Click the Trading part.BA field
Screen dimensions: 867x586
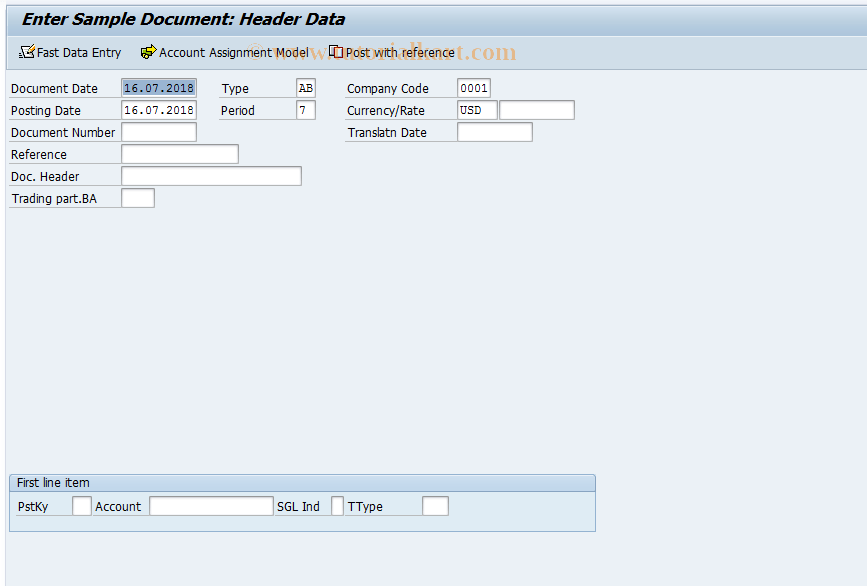pos(137,197)
